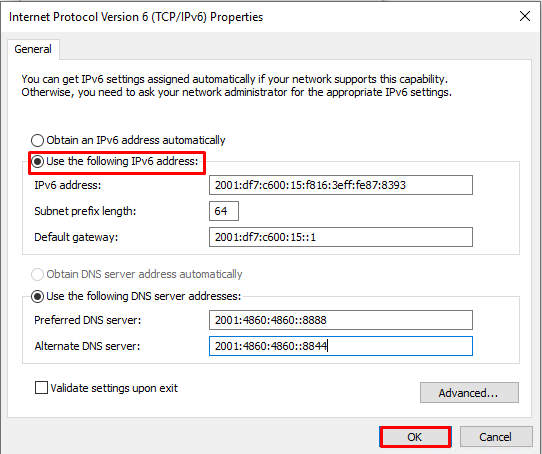
Task: Open the Advanced settings dialog
Action: [x=469, y=392]
